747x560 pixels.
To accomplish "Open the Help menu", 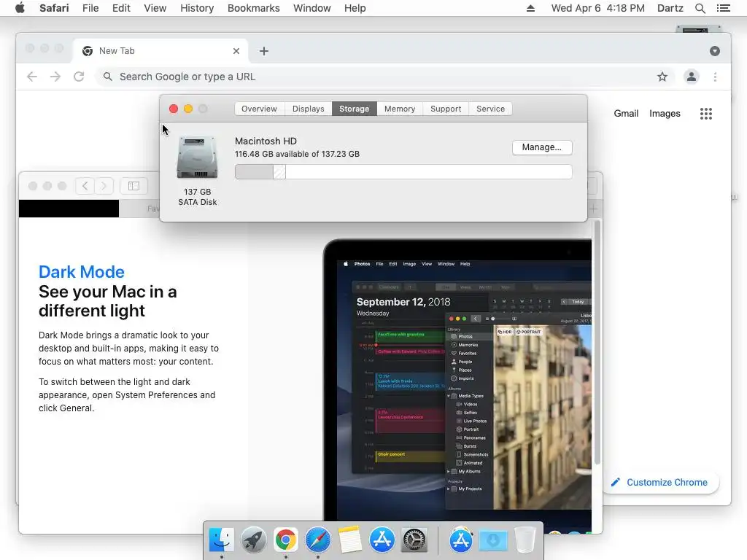I will pyautogui.click(x=355, y=8).
